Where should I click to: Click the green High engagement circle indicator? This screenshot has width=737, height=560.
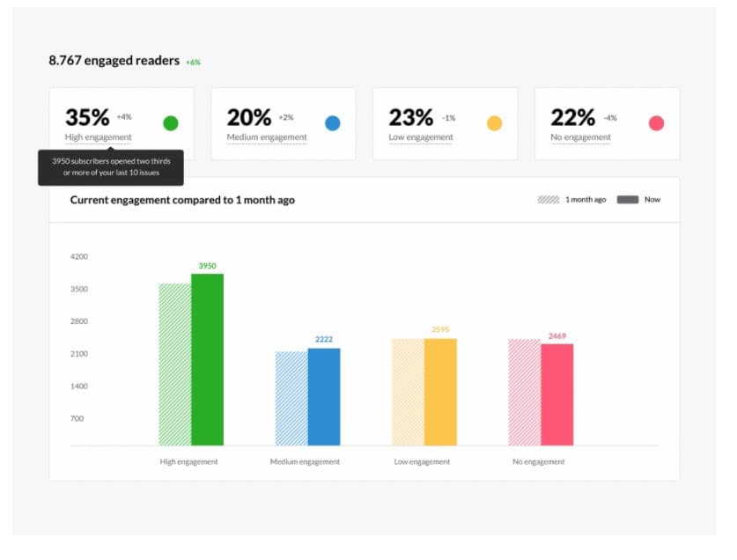click(x=171, y=123)
